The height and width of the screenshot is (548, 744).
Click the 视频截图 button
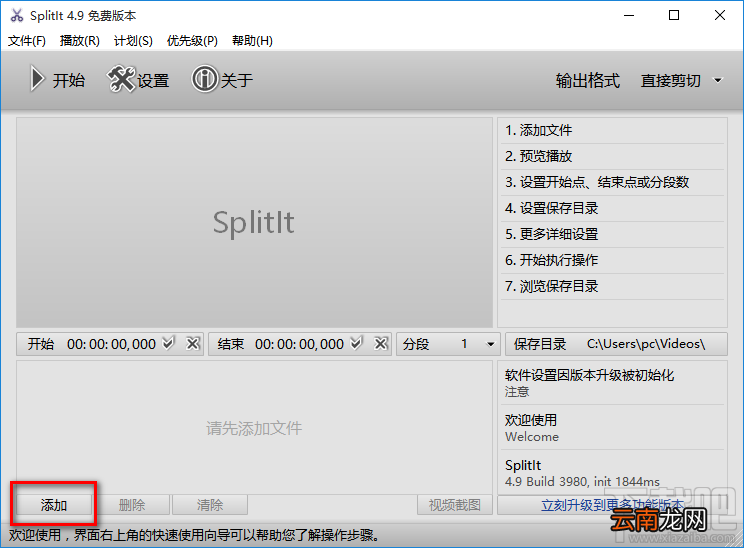point(455,505)
